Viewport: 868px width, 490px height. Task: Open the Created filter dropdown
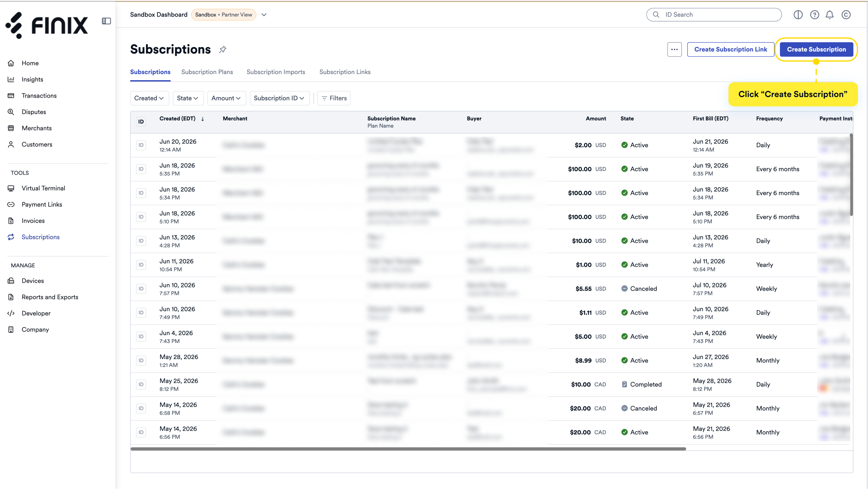pos(149,98)
